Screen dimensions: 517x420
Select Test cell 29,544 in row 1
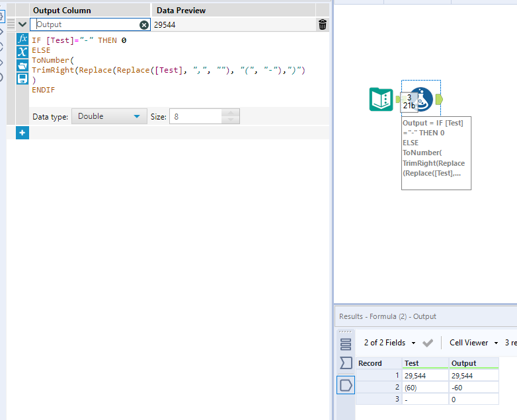(425, 376)
